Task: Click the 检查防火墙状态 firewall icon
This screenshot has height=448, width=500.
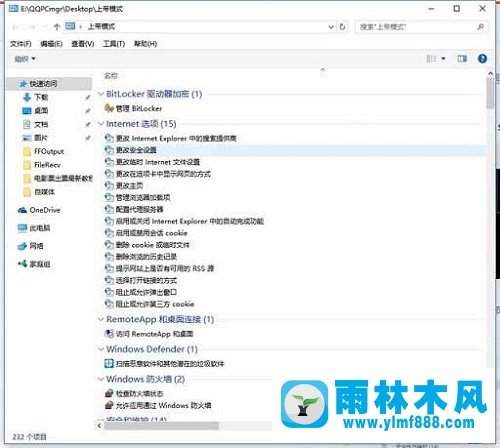Action: pos(109,393)
